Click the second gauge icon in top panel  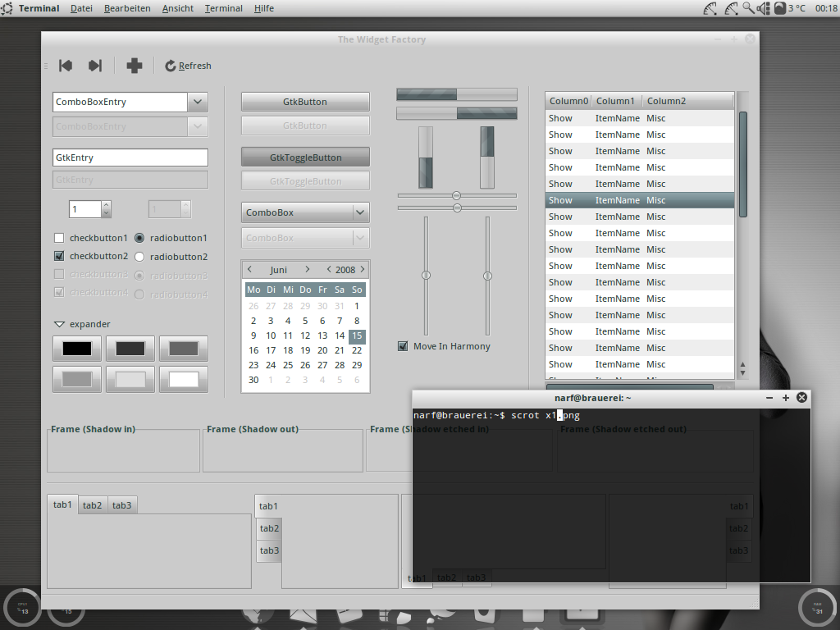pos(731,8)
